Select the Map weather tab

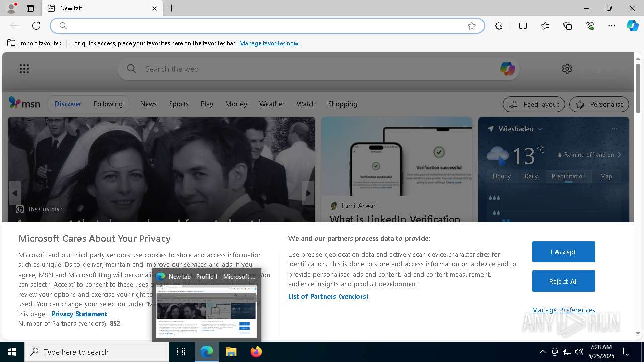[606, 176]
